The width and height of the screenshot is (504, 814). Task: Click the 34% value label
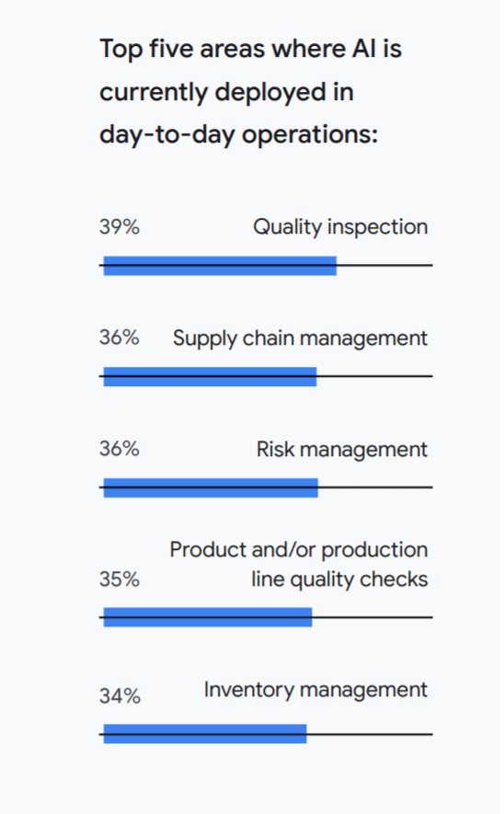click(x=120, y=696)
